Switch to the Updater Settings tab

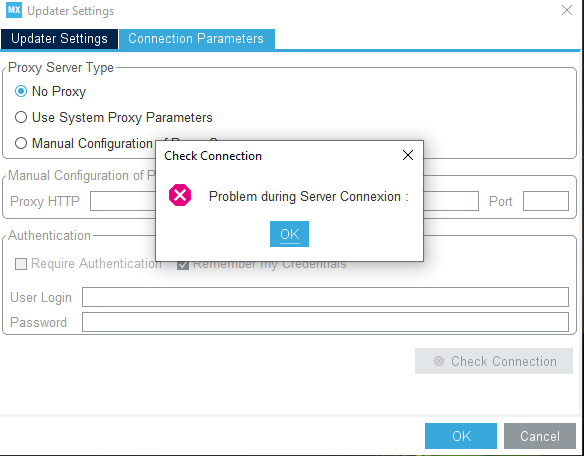pyautogui.click(x=59, y=39)
